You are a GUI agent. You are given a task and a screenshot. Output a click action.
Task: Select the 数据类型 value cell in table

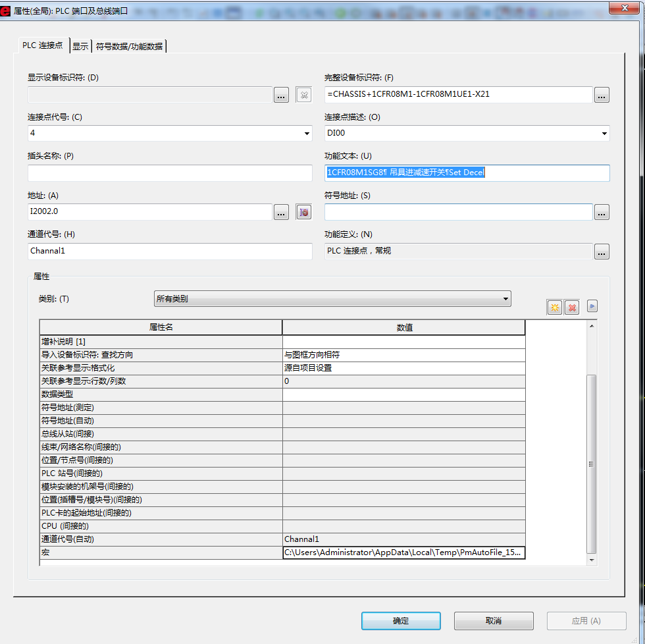pyautogui.click(x=403, y=394)
